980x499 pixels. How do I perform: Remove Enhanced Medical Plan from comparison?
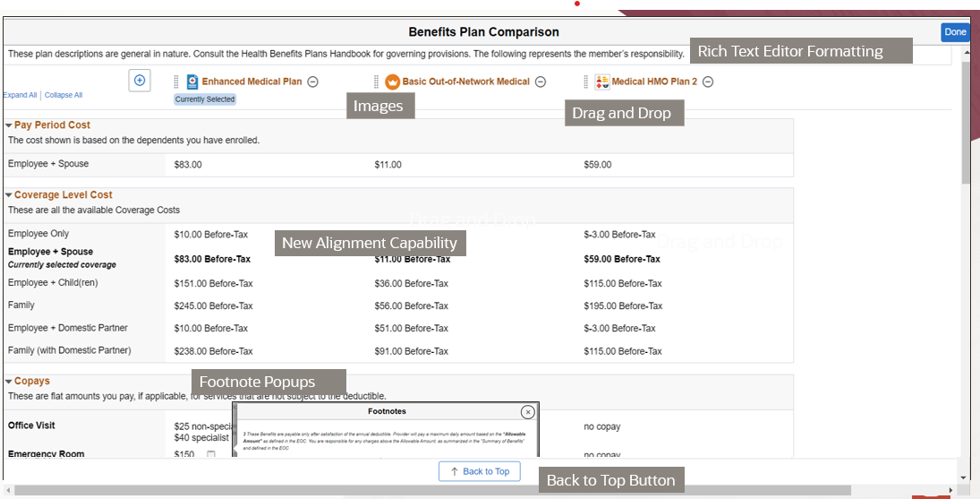tap(313, 82)
